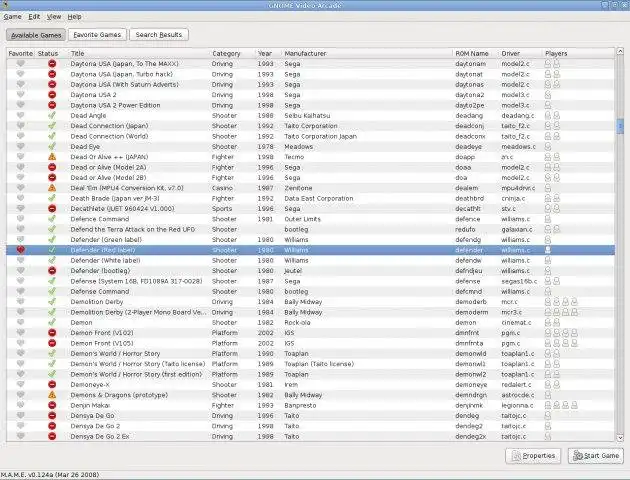Viewport: 630px width, 480px height.
Task: Sort games by Year column header
Action: [268, 53]
